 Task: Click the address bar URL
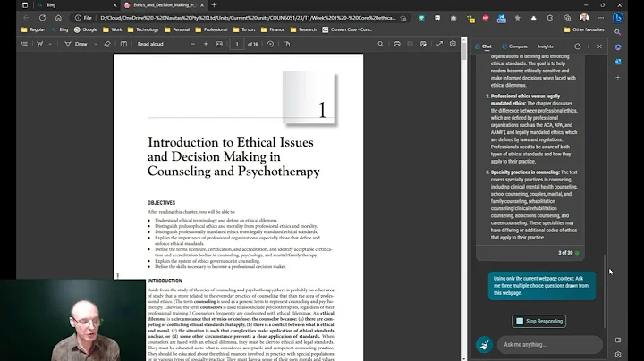[248, 18]
